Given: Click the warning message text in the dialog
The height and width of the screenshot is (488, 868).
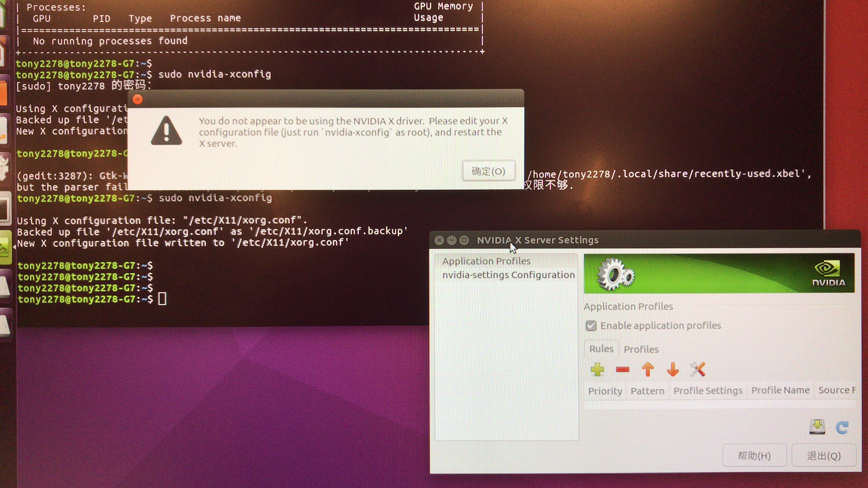Looking at the screenshot, I should [353, 132].
